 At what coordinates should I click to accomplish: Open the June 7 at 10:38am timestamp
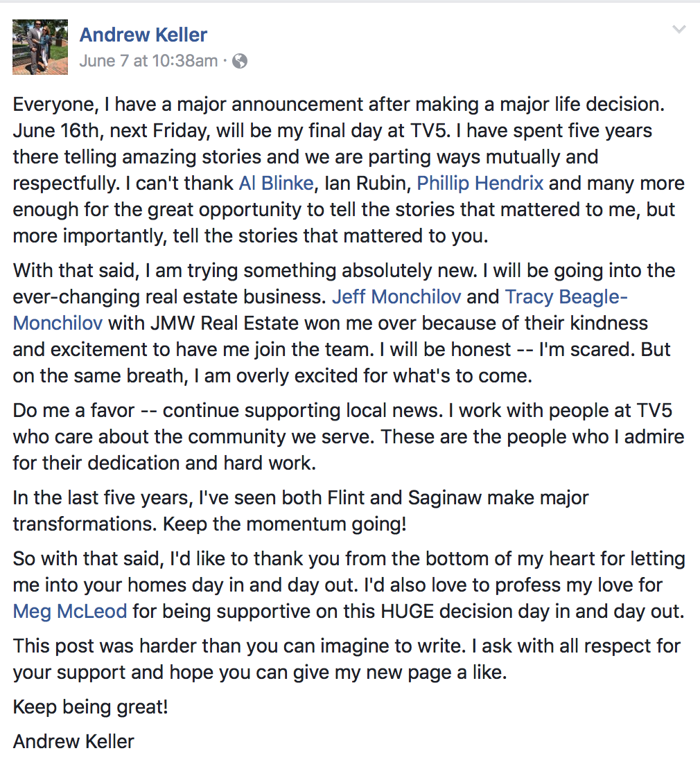pyautogui.click(x=149, y=61)
